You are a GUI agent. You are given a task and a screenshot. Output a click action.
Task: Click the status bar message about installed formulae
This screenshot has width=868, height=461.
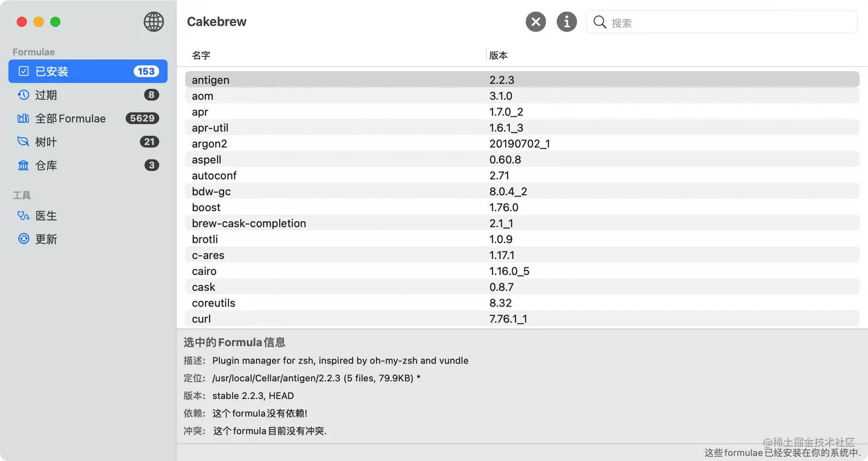click(x=782, y=453)
